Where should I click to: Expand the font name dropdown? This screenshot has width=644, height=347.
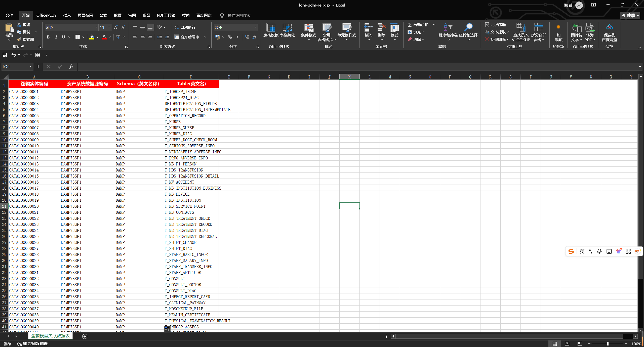pyautogui.click(x=96, y=27)
